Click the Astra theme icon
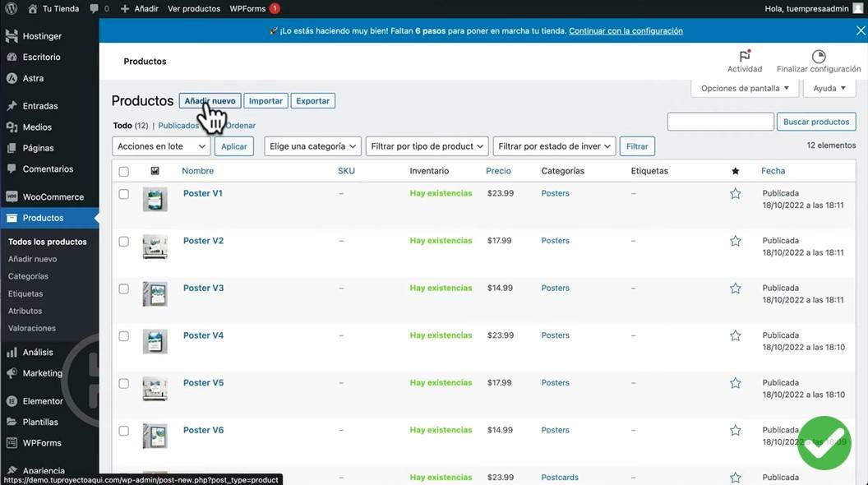This screenshot has width=868, height=485. (12, 78)
